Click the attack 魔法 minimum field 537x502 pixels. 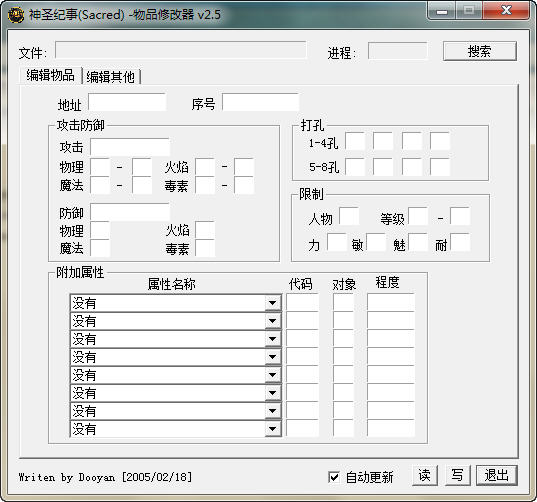coord(100,185)
